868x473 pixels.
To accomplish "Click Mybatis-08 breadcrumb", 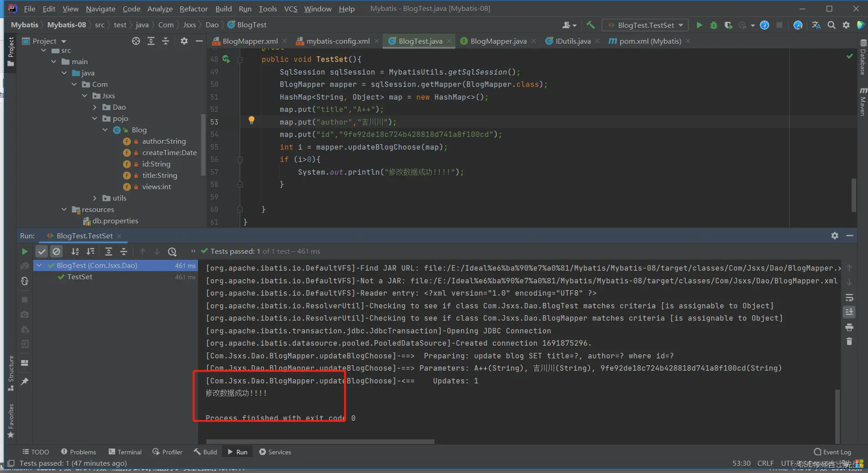I will point(66,25).
